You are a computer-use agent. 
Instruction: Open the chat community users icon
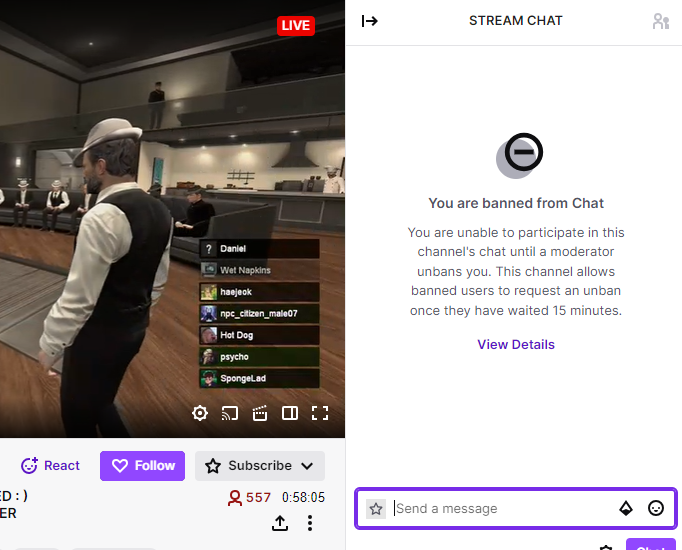coord(661,21)
